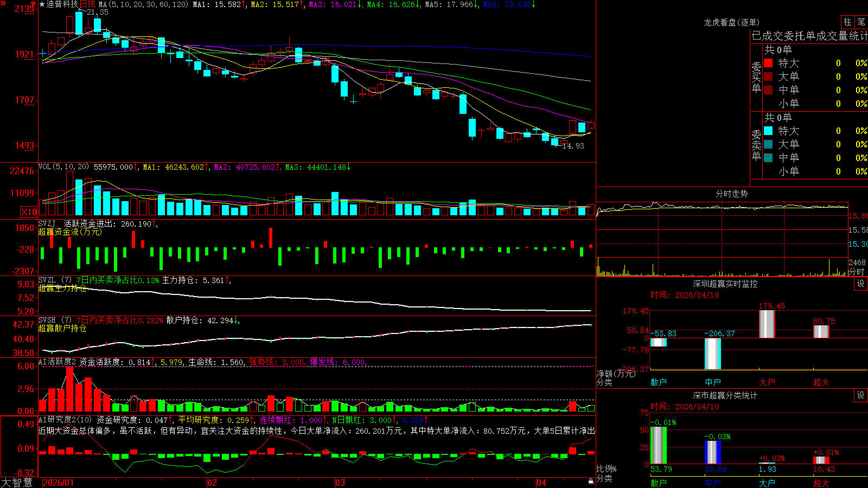
Task: Click the 分时走势 panel title
Action: tap(731, 194)
